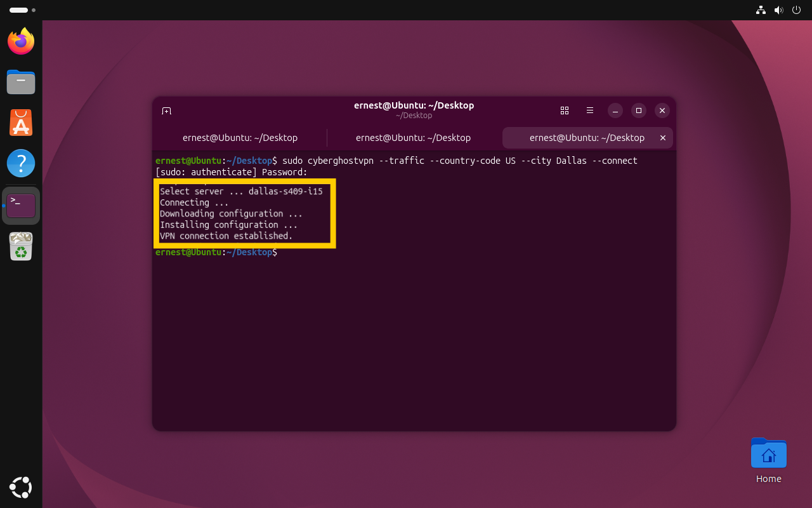The image size is (812, 508).
Task: Open the network status icon
Action: 761,10
